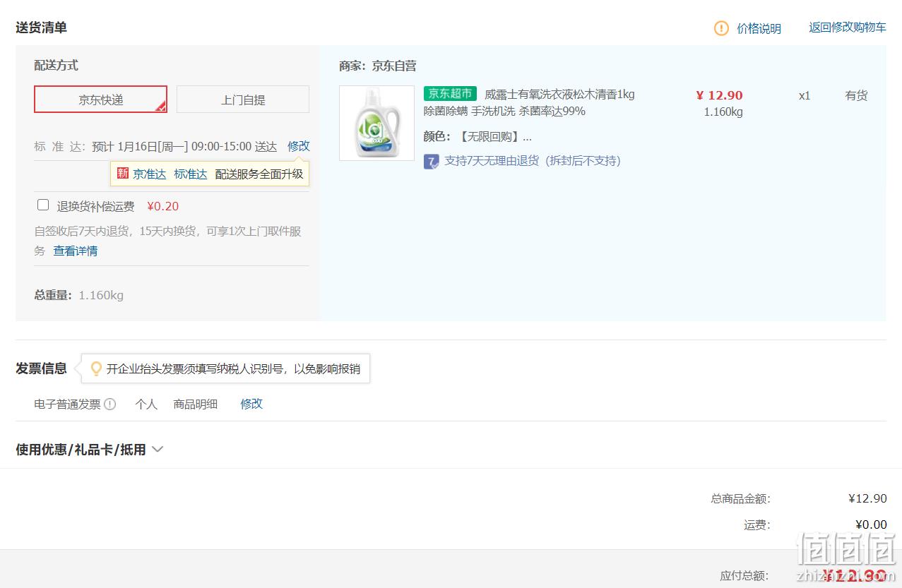Click the 使用优惠/礼品卡/抵用 heading
This screenshot has height=588, width=902.
pyautogui.click(x=81, y=450)
